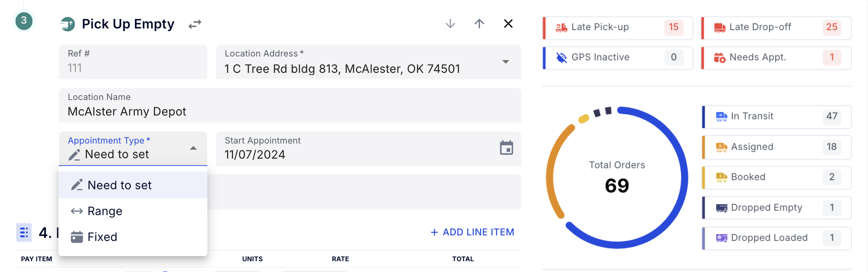Choose Fixed appointment type
Image resolution: width=868 pixels, height=272 pixels.
(103, 237)
